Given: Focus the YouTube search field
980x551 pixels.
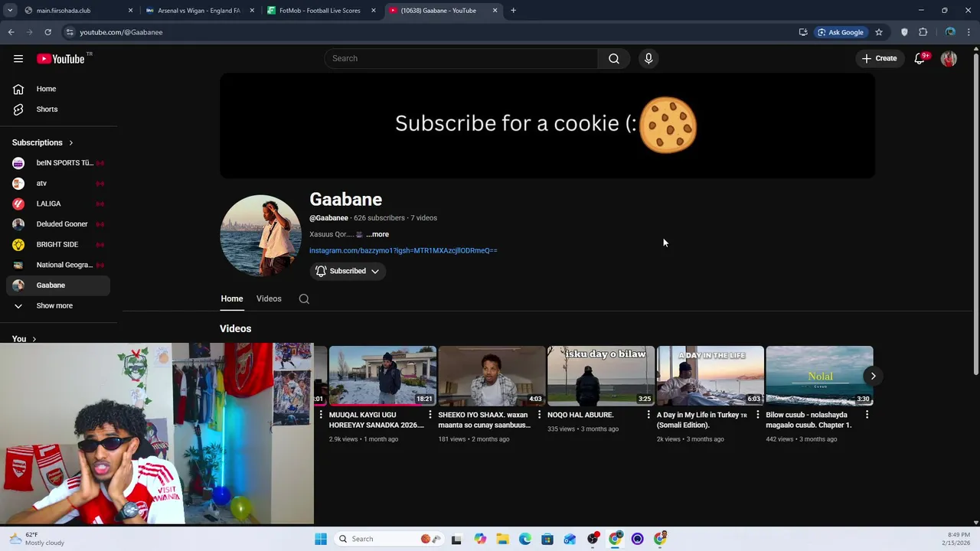Looking at the screenshot, I should (461, 58).
